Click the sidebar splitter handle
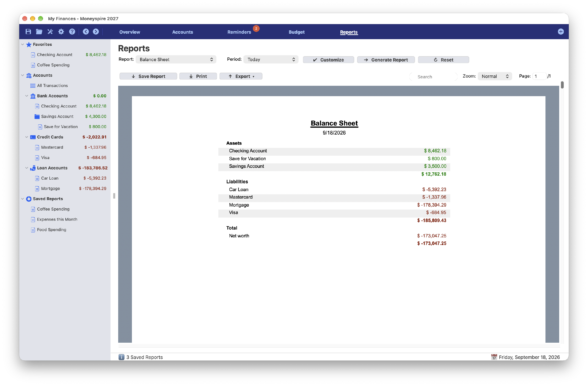This screenshot has width=588, height=386. click(x=114, y=196)
